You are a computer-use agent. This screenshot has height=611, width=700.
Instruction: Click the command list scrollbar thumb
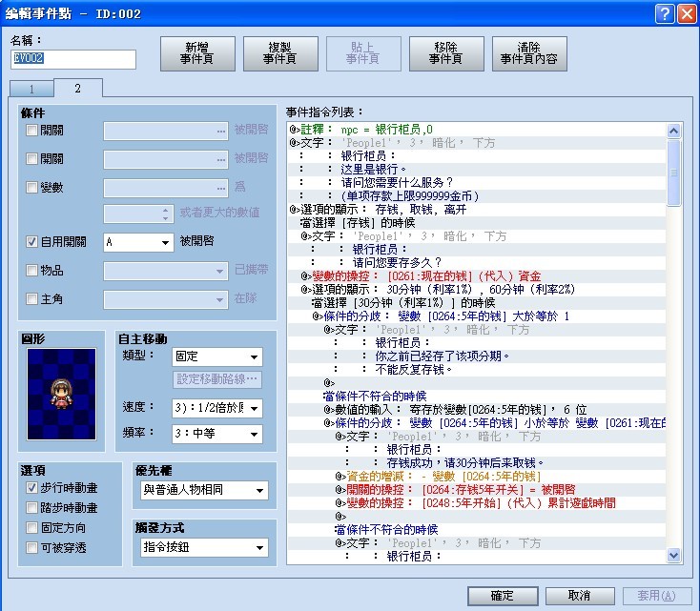click(673, 173)
